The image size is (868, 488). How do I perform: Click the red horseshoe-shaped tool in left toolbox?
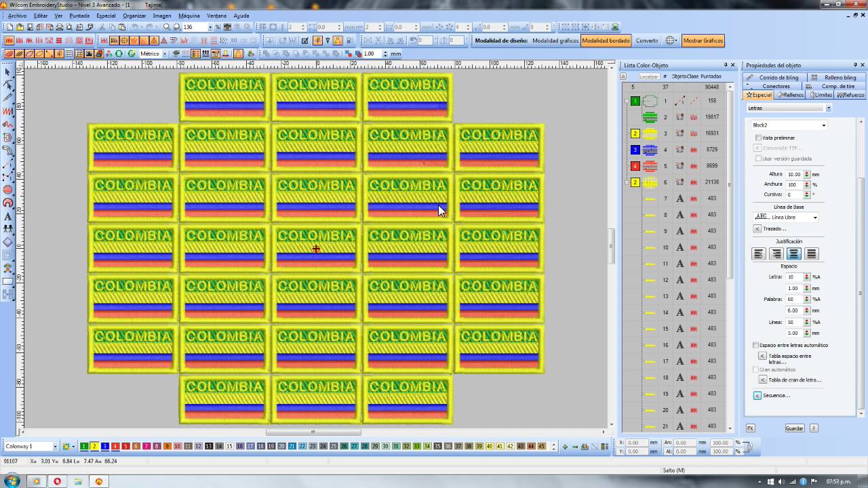pyautogui.click(x=8, y=203)
